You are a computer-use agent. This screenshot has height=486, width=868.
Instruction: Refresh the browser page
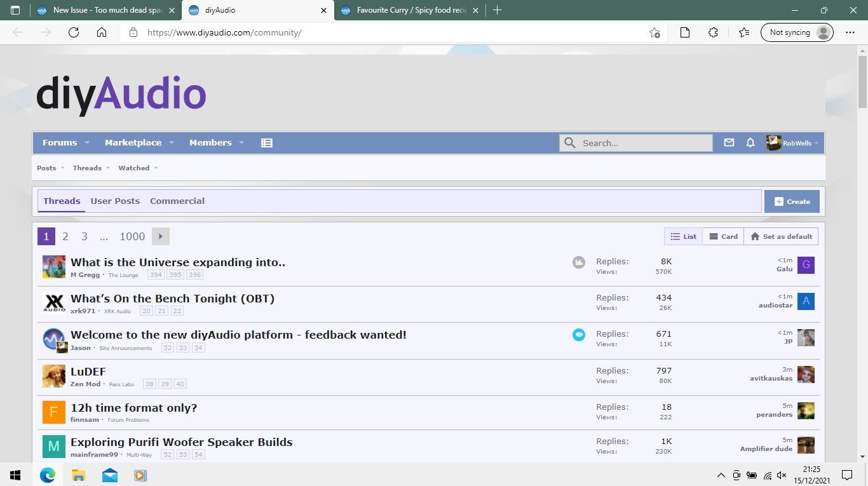[x=74, y=32]
